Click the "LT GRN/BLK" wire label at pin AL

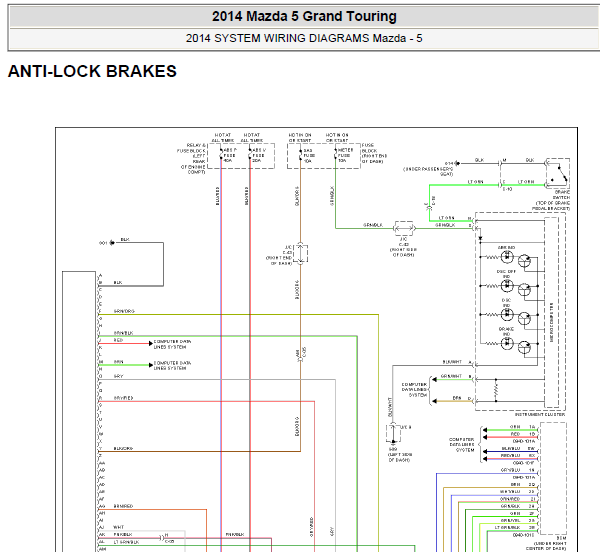click(126, 542)
